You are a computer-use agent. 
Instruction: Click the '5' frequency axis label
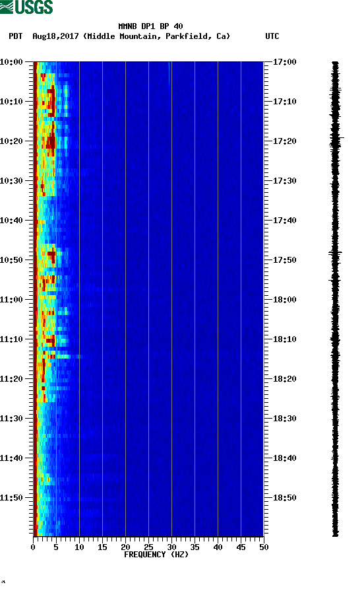pyautogui.click(x=56, y=547)
